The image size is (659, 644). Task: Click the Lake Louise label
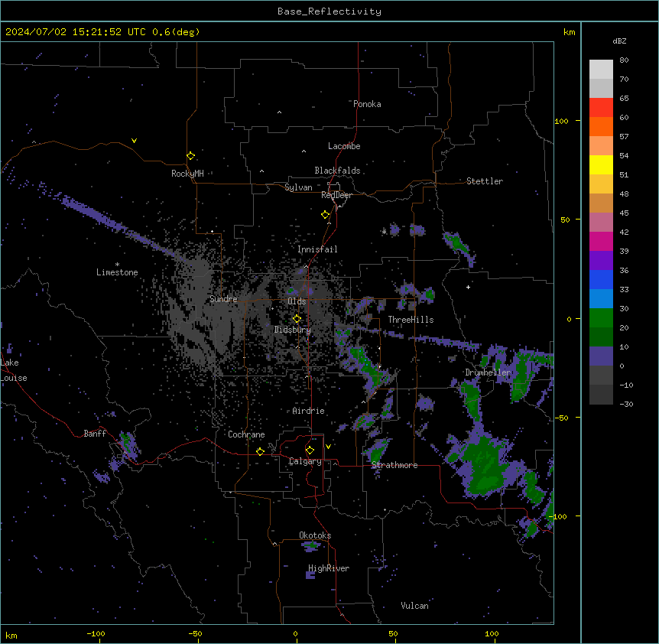(x=14, y=370)
